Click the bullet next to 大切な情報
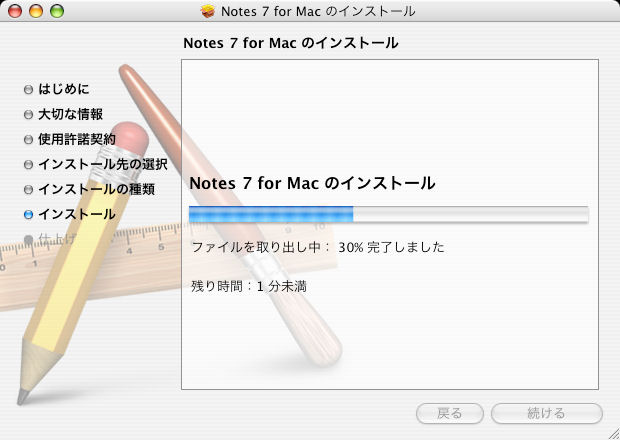The height and width of the screenshot is (440, 620). point(28,115)
